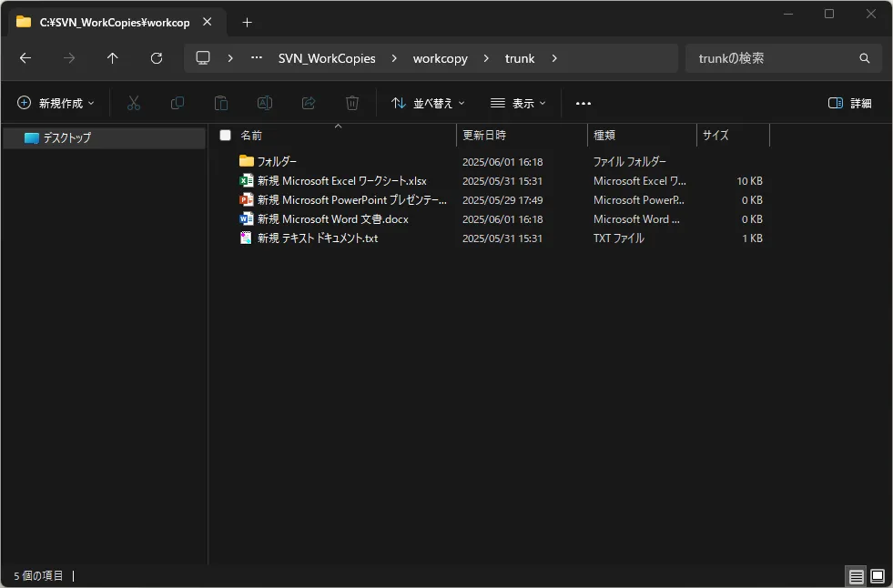Go back to the previous folder
The height and width of the screenshot is (588, 893).
(x=25, y=58)
